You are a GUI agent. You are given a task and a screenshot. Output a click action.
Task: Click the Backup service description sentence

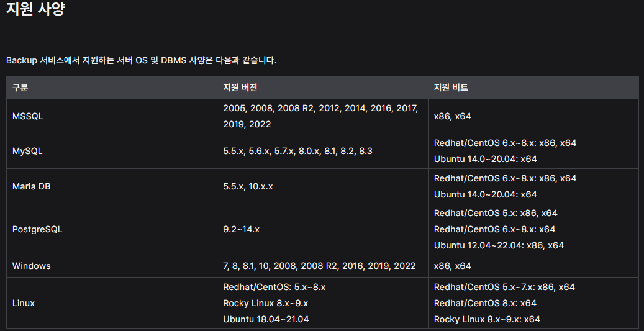pos(142,60)
